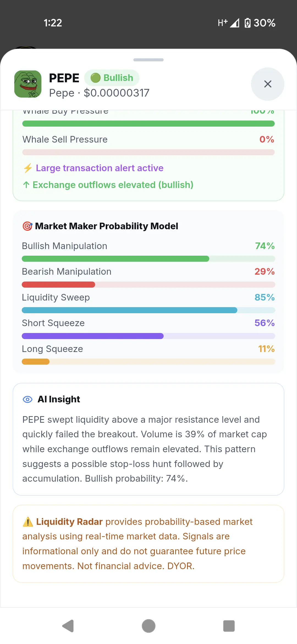This screenshot has width=297, height=644.
Task: Tap Exchange outflows elevated (bullish) text
Action: click(113, 185)
